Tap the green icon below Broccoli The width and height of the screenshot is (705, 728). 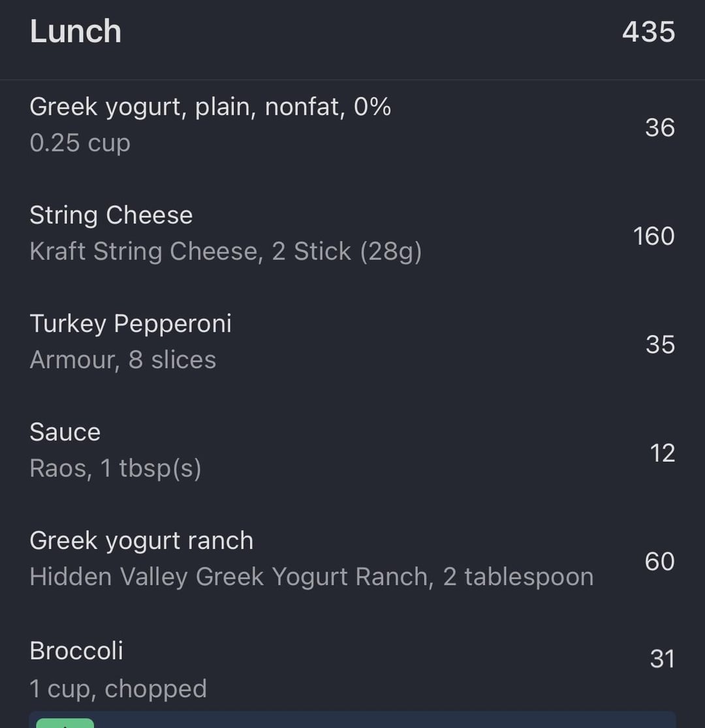pos(65,723)
